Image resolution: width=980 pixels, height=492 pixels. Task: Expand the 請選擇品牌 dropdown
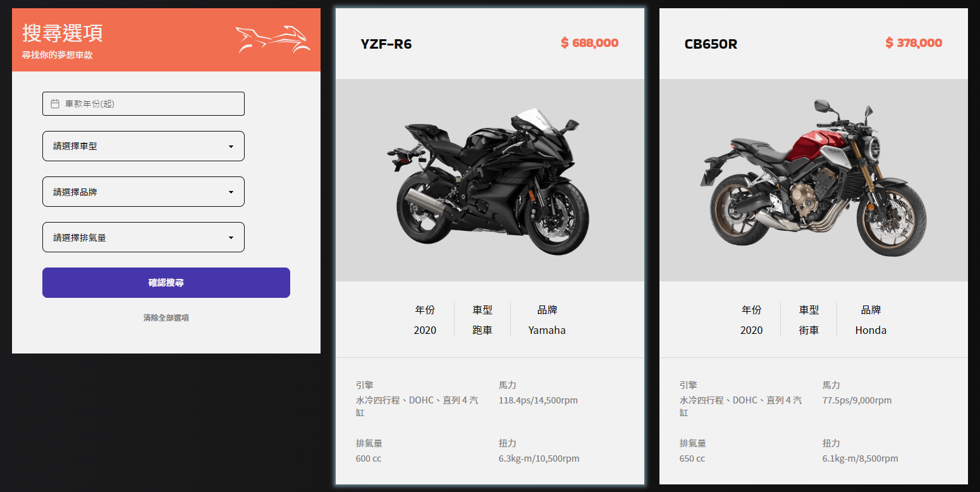pyautogui.click(x=144, y=192)
